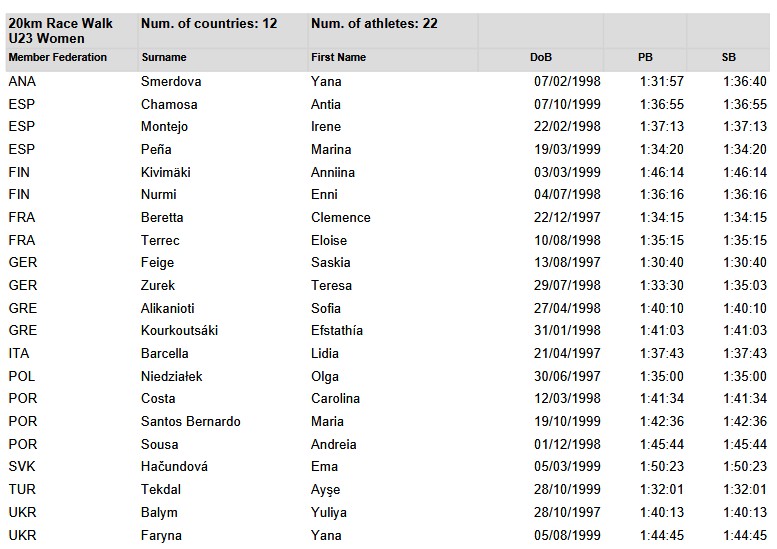
Task: Click the surname Santos Bernardo
Action: [x=191, y=422]
